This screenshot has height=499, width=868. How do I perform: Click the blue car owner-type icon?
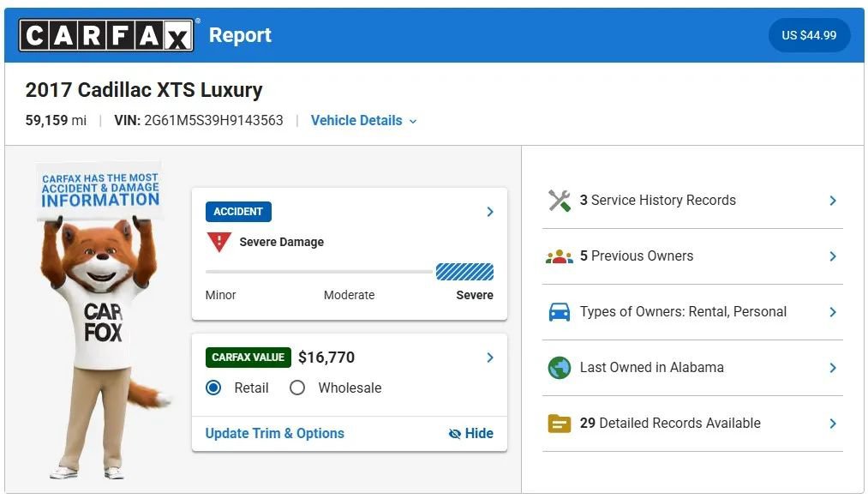click(x=560, y=312)
